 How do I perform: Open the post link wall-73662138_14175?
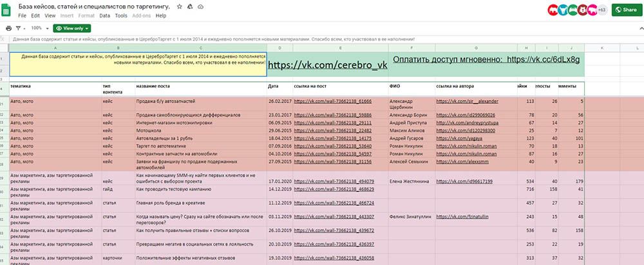click(x=333, y=138)
